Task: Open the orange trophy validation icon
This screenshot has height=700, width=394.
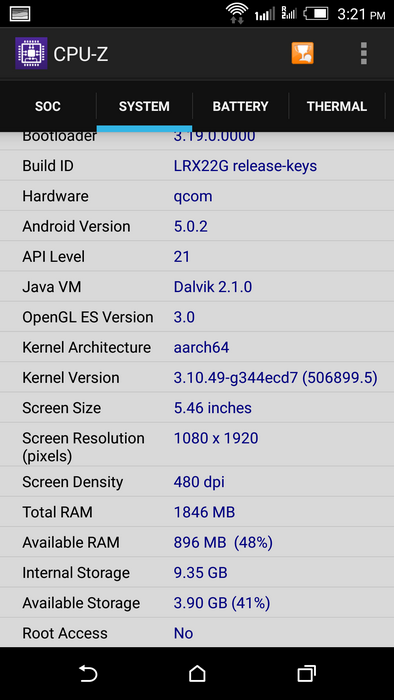Action: click(303, 54)
